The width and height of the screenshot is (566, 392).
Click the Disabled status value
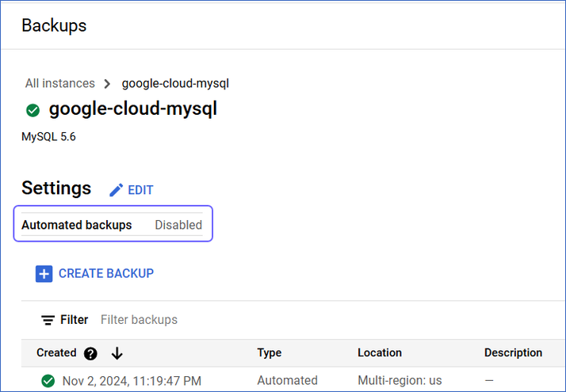tap(178, 225)
